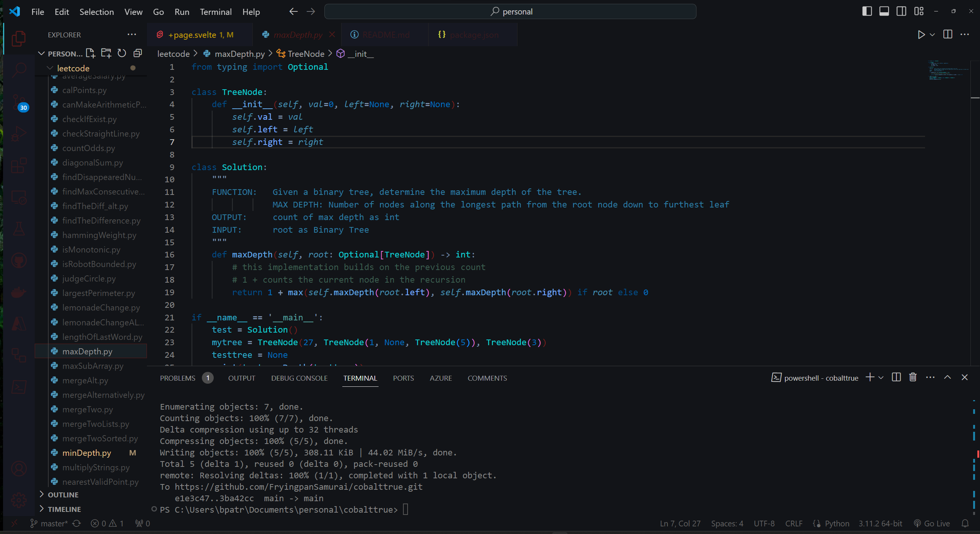Open the Remote Explorer icon
The height and width of the screenshot is (534, 980).
18,197
